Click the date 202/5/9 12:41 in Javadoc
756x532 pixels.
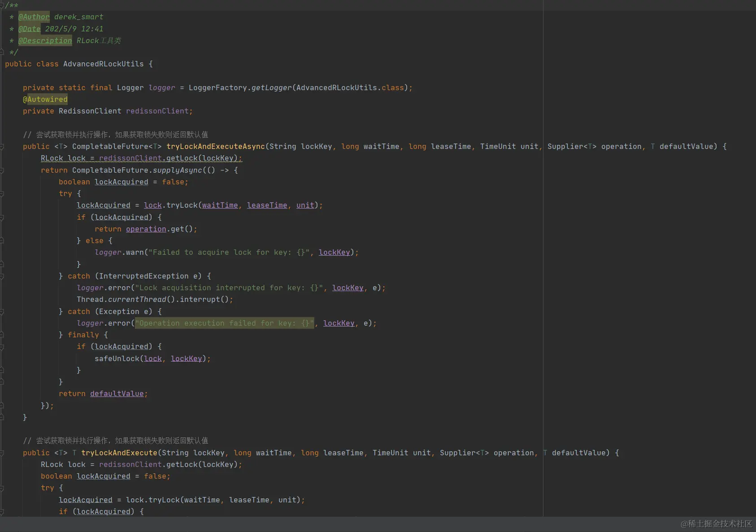74,29
